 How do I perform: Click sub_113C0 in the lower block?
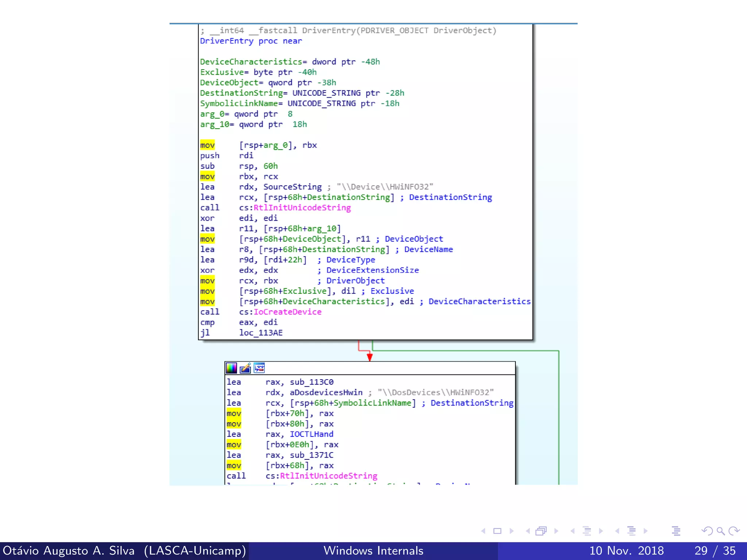tap(311, 382)
